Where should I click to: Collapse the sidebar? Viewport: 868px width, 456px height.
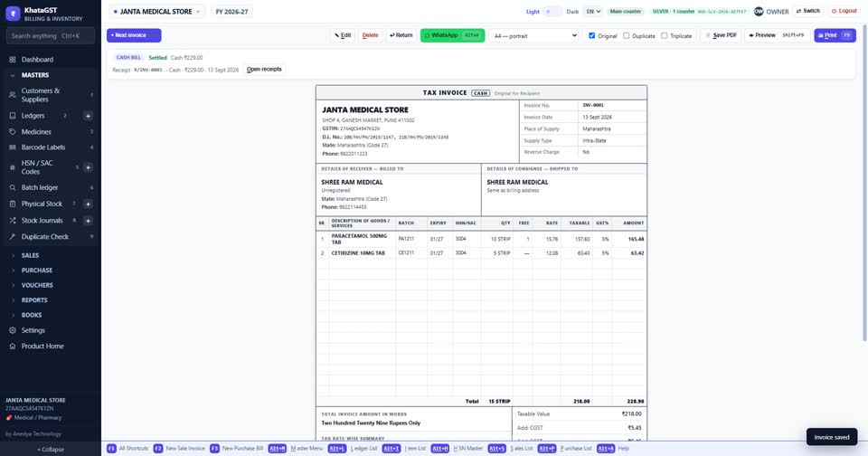(51, 450)
